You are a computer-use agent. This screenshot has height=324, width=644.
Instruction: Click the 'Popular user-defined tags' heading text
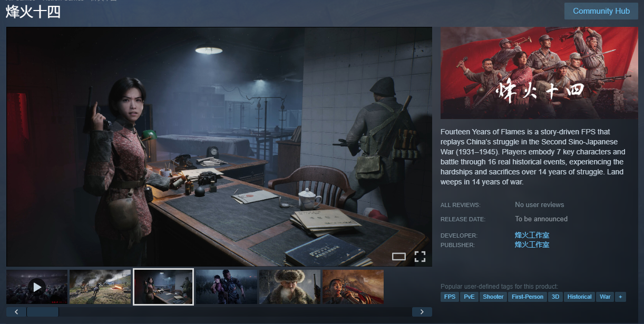[499, 287]
